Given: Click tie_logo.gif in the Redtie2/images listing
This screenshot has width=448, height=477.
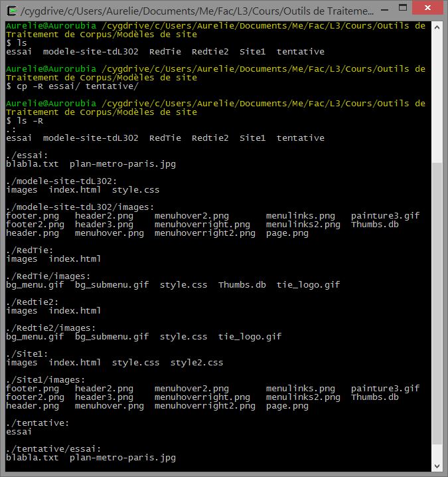Looking at the screenshot, I should 250,337.
